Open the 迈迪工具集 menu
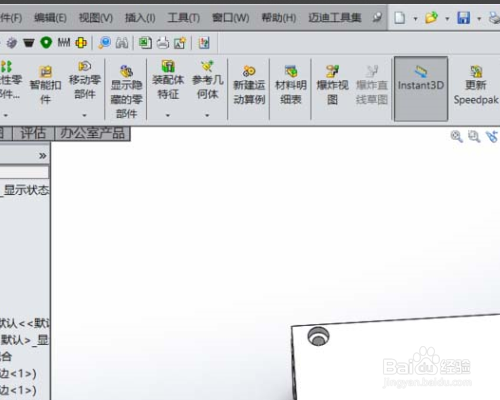 click(335, 18)
